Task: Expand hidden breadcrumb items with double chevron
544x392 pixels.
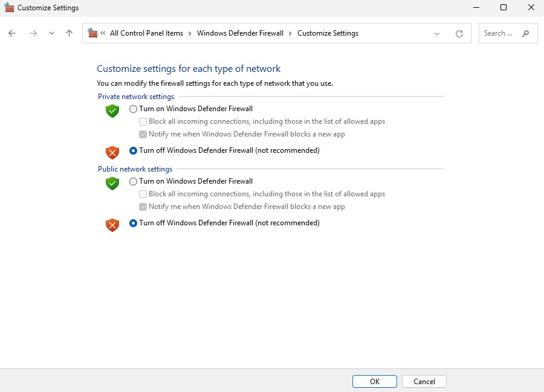Action: (103, 33)
